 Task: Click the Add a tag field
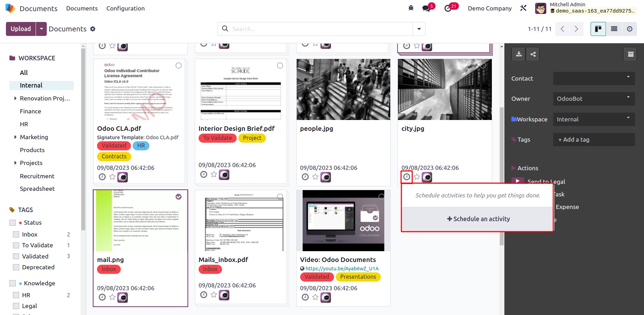(594, 140)
